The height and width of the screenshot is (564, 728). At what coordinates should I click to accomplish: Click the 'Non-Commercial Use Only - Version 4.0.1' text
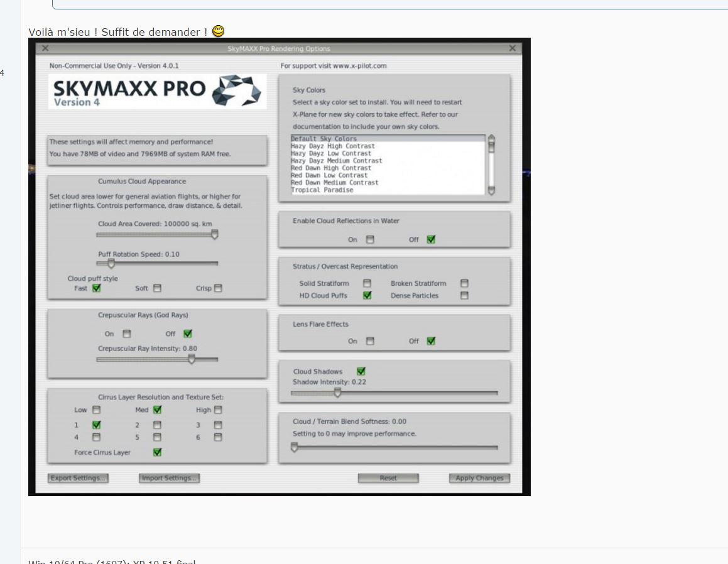(x=114, y=66)
